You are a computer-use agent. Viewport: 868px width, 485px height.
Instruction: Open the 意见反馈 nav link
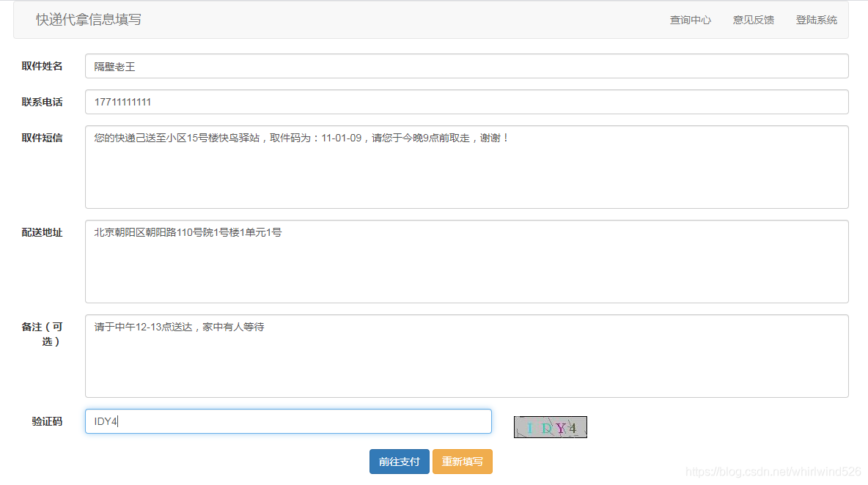point(754,20)
